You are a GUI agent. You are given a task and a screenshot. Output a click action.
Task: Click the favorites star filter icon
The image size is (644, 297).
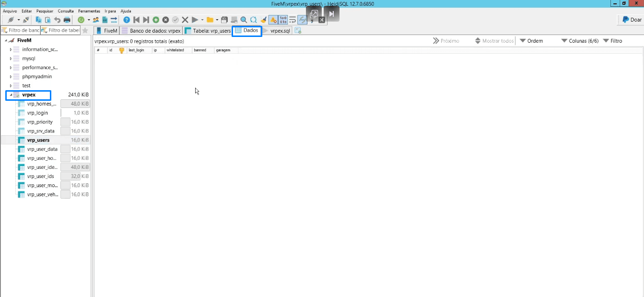[85, 30]
